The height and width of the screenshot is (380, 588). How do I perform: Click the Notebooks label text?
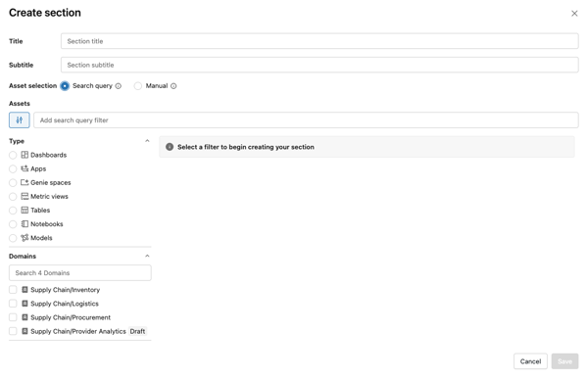tap(47, 224)
